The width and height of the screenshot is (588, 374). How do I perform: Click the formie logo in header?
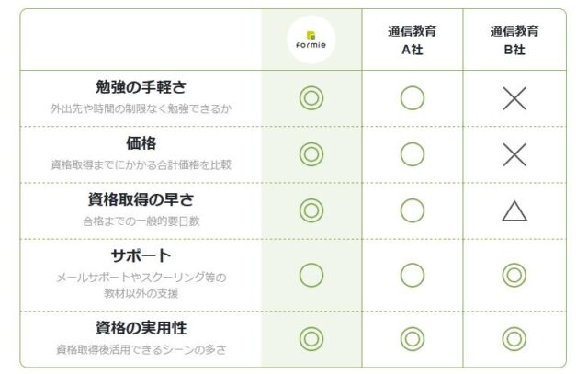(311, 41)
